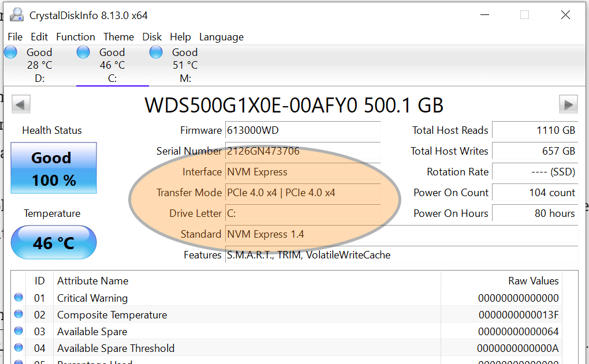Click status dot for Available Spare Threshold row

pos(18,347)
